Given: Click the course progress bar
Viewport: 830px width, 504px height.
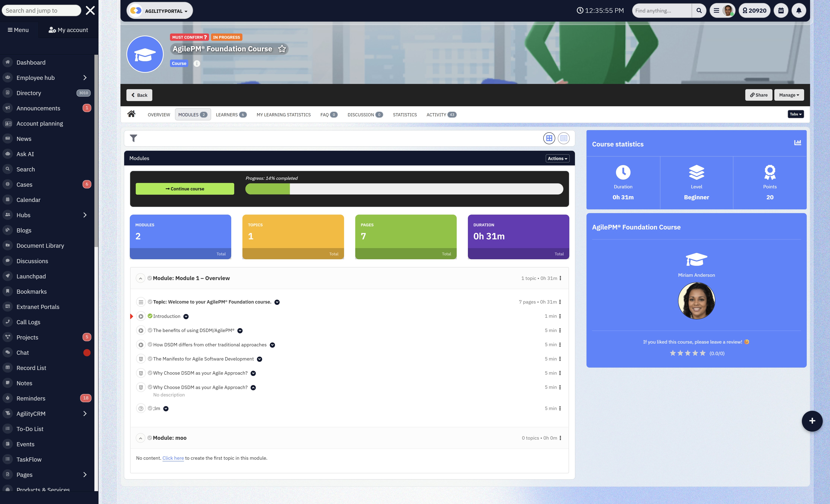Looking at the screenshot, I should (x=404, y=189).
